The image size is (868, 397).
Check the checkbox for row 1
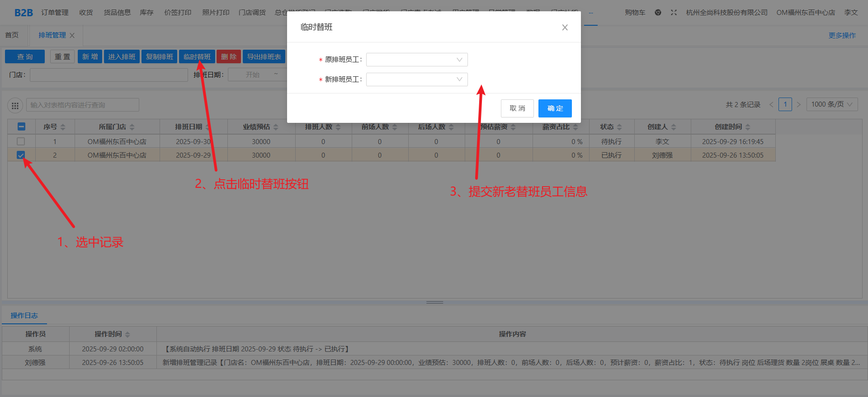tap(21, 141)
